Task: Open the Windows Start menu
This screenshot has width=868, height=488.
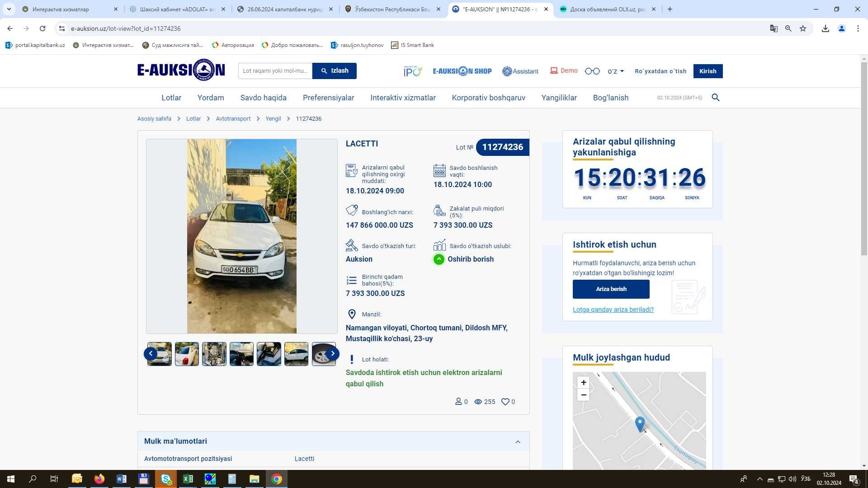Action: tap(11, 479)
